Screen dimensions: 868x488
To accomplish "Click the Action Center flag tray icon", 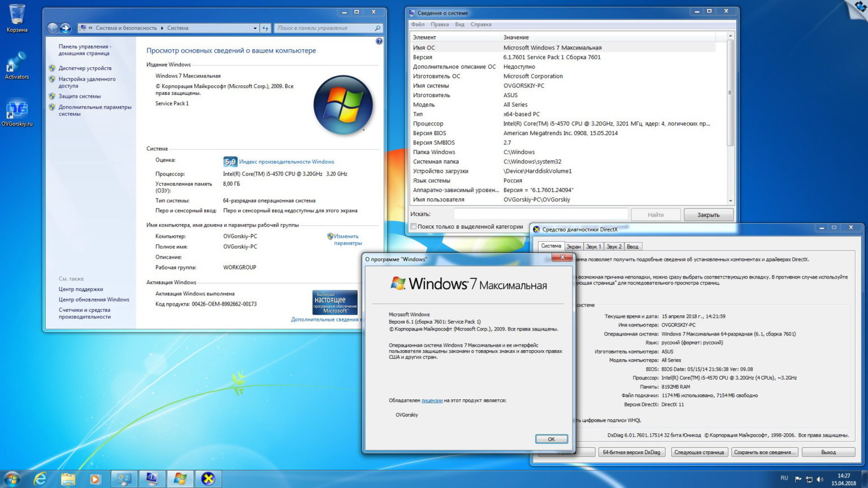I will 798,479.
